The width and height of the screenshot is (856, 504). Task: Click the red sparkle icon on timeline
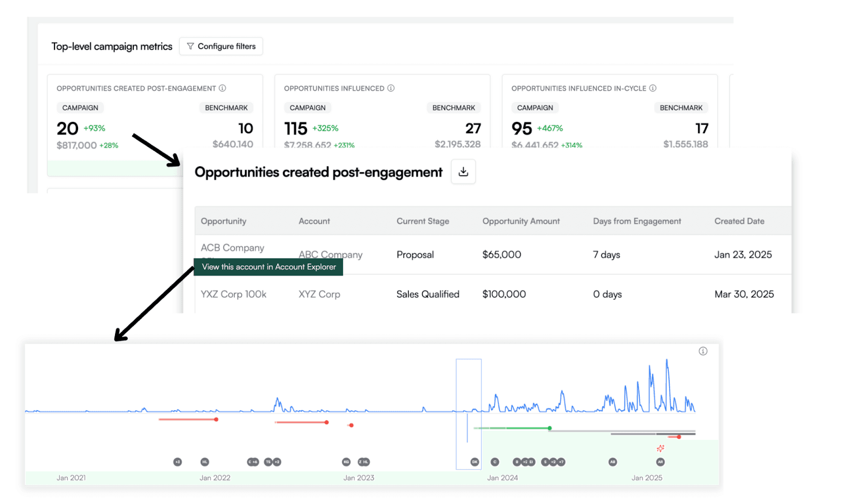(x=661, y=448)
